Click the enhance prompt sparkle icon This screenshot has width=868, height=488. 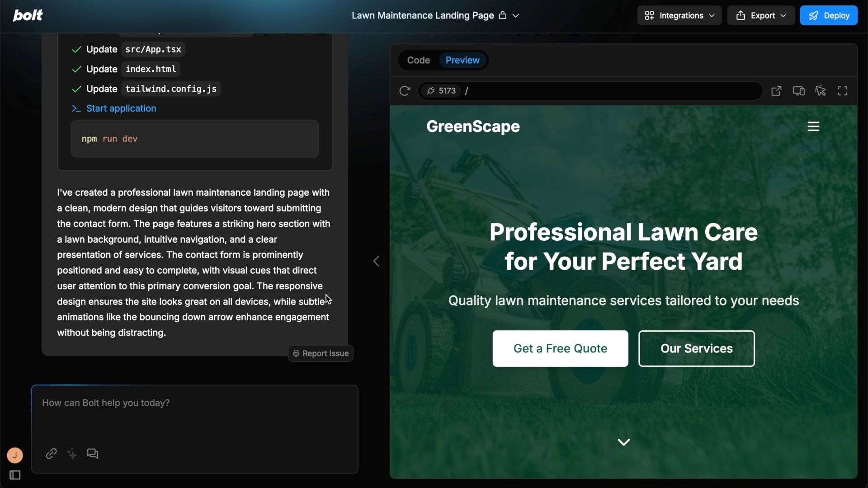[72, 454]
